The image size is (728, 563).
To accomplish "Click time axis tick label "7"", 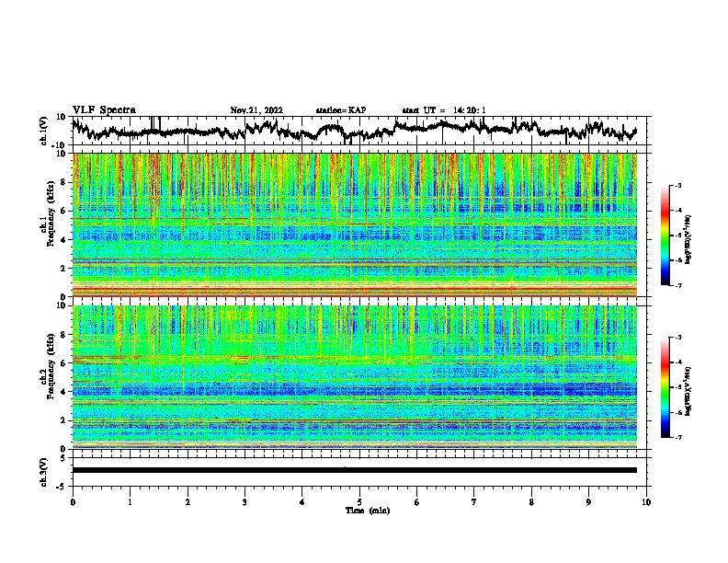I will click(x=474, y=502).
